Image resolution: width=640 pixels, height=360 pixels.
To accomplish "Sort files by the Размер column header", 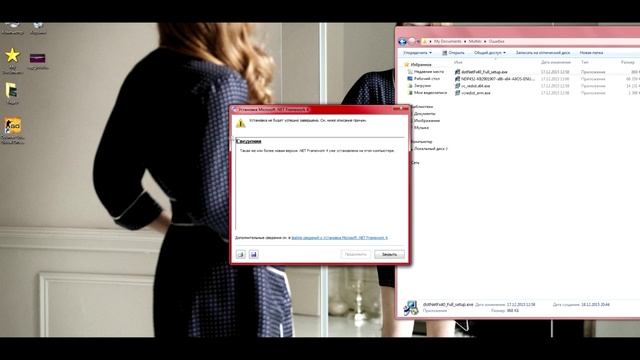I will click(627, 62).
